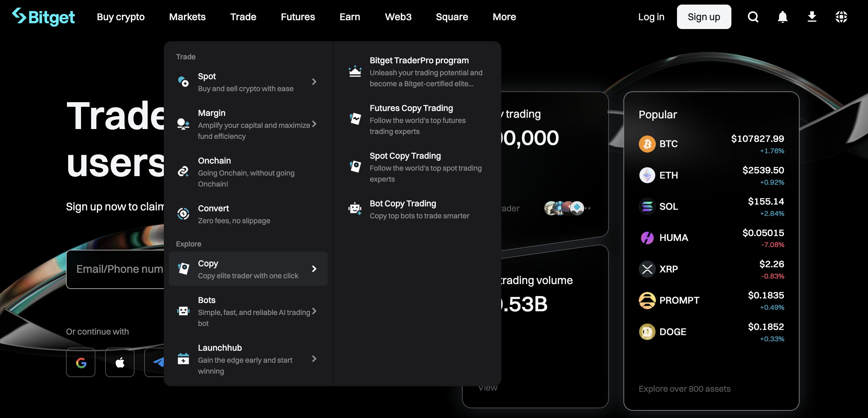Image resolution: width=868 pixels, height=418 pixels.
Task: Open the Futures menu
Action: tap(298, 17)
